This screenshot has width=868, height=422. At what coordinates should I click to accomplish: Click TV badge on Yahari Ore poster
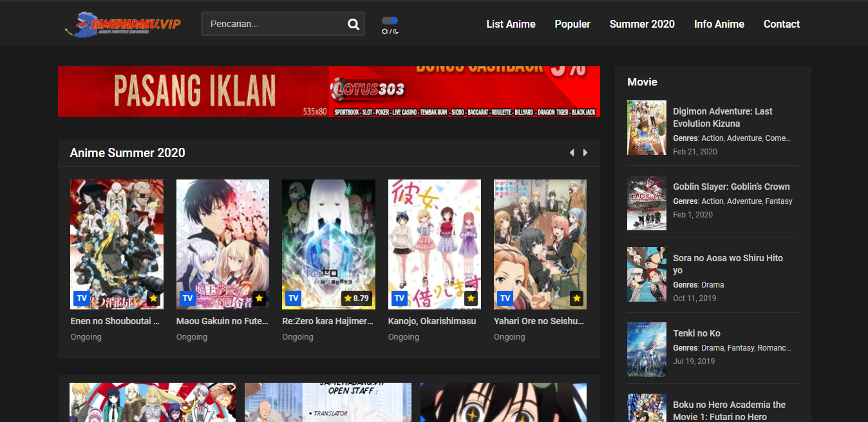click(x=505, y=298)
